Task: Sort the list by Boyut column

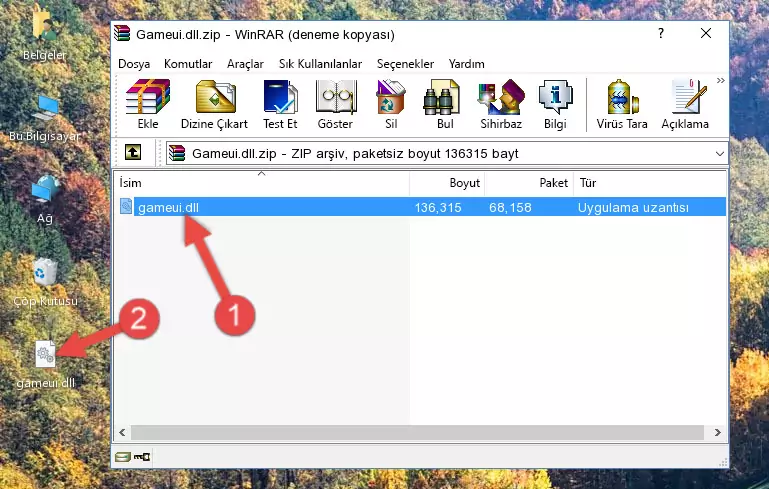Action: click(447, 183)
